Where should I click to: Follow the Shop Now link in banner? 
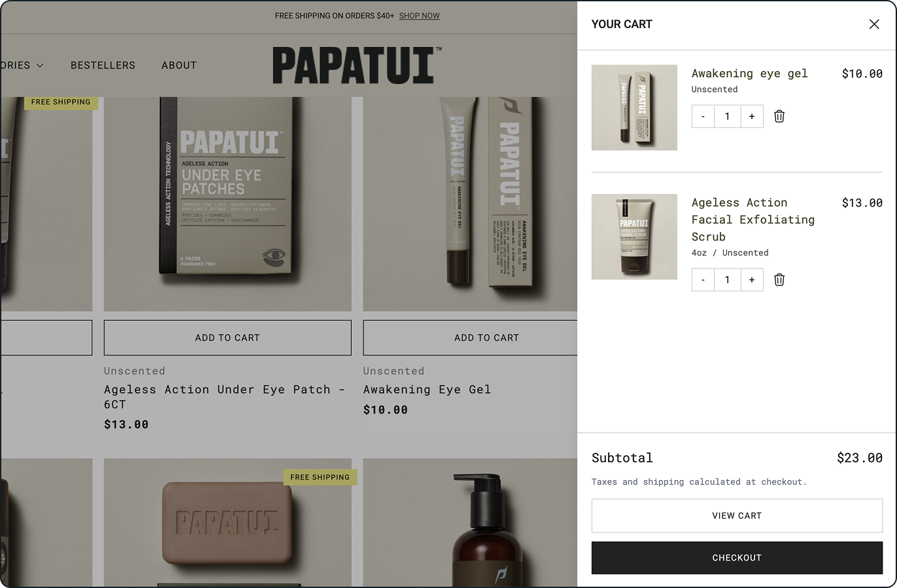[419, 16]
